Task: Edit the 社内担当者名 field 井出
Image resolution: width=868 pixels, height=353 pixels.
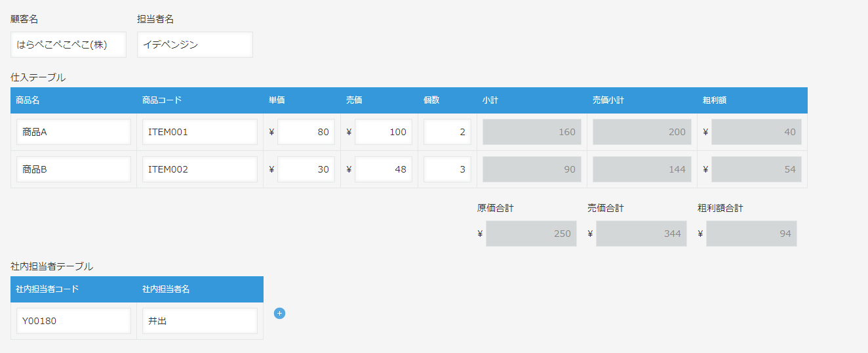Action: pyautogui.click(x=200, y=321)
